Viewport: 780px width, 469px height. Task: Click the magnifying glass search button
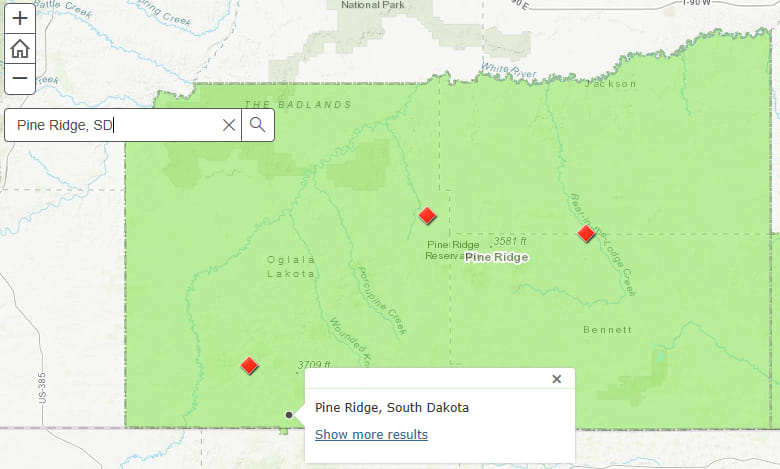click(258, 125)
